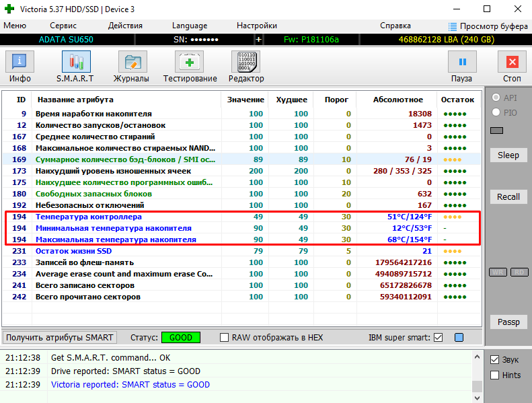Select row Суммарное количество бэд-блоков
The width and height of the screenshot is (532, 403).
[241, 159]
